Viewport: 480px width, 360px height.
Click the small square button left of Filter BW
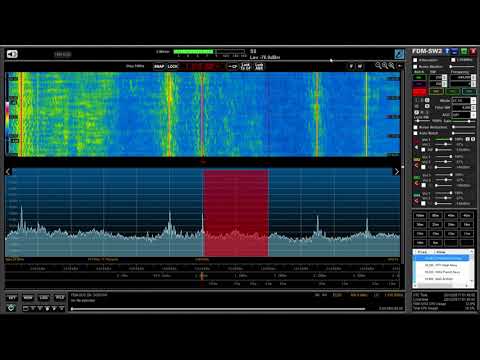click(427, 106)
